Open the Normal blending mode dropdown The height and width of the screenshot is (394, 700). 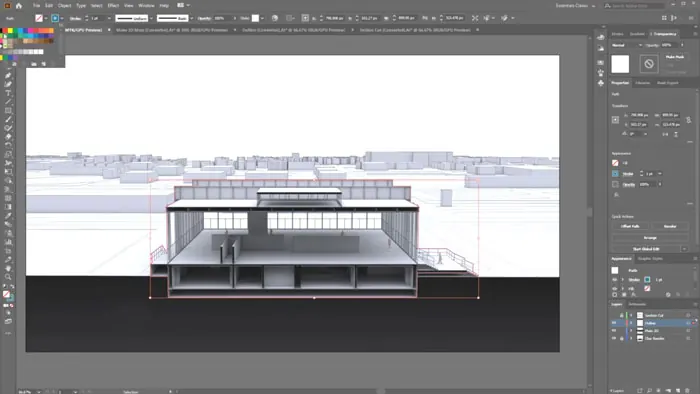(627, 45)
